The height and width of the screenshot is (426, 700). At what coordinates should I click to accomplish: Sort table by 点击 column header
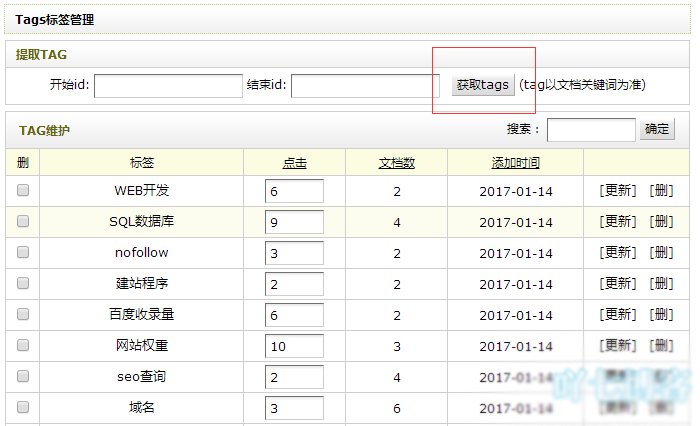pos(294,163)
